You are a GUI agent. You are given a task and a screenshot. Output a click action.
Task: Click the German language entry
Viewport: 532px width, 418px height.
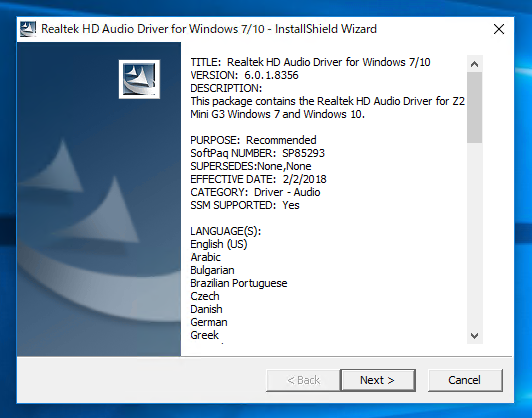point(209,322)
